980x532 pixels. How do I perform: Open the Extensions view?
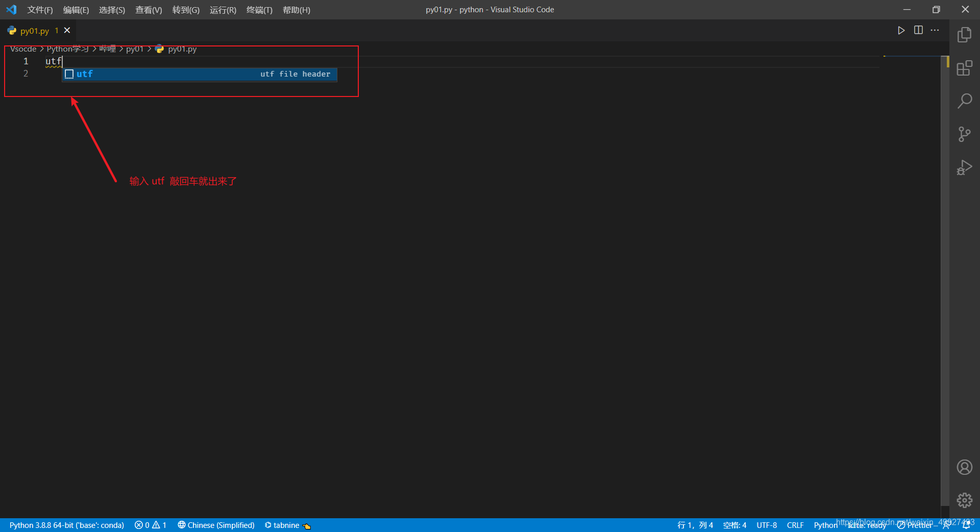pyautogui.click(x=964, y=68)
